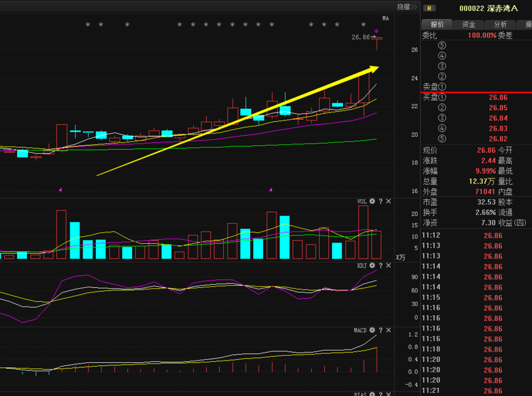Click the 收益(四) label
The height and width of the screenshot is (396, 532).
[x=512, y=222]
